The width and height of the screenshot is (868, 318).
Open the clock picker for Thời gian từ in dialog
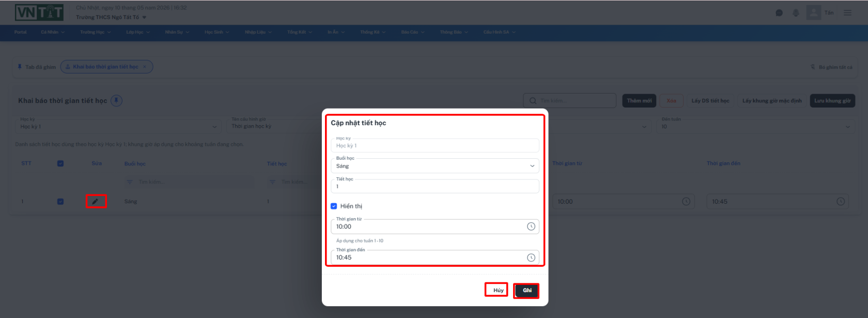(x=531, y=226)
